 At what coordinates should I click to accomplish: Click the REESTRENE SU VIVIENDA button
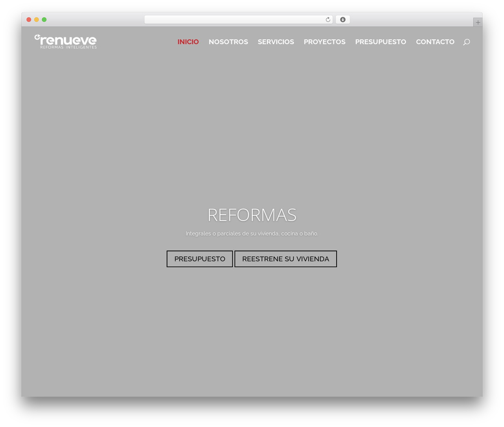pyautogui.click(x=285, y=259)
